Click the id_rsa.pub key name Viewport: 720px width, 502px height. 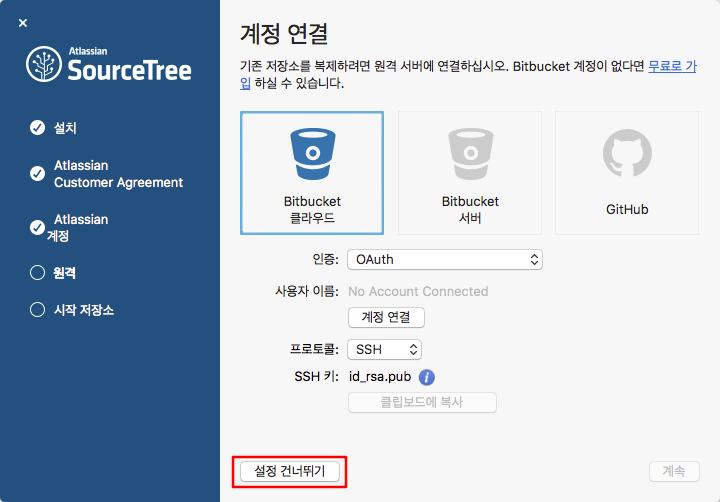(x=380, y=377)
